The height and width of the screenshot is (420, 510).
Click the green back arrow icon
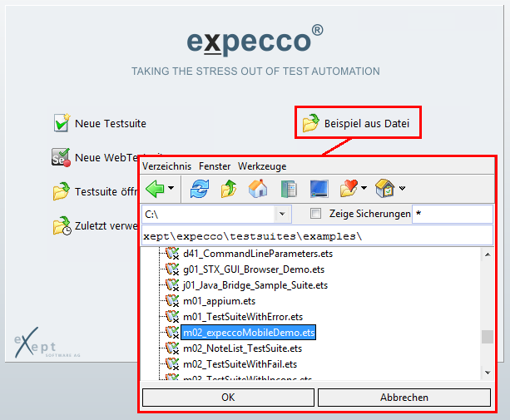pyautogui.click(x=155, y=188)
